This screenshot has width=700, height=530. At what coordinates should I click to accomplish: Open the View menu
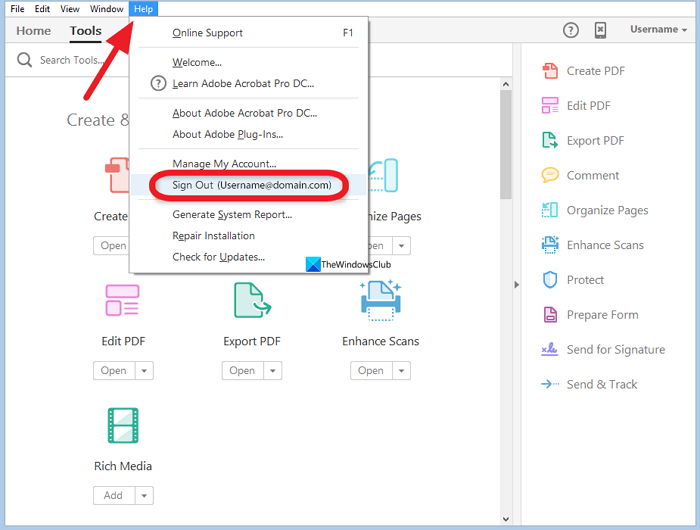[70, 8]
